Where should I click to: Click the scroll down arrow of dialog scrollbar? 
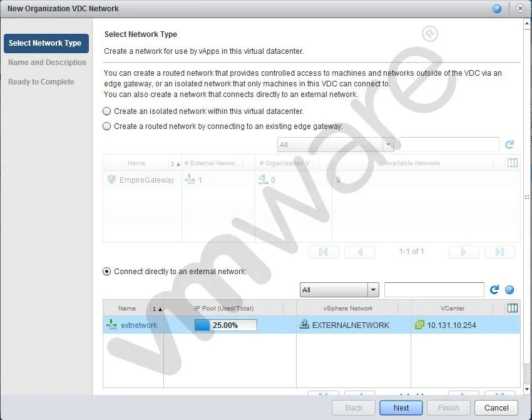[527, 389]
